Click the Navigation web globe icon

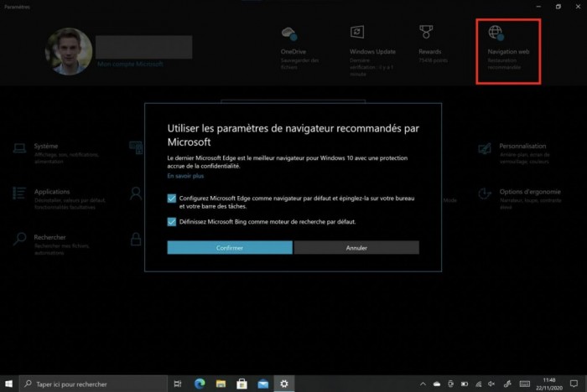coord(496,33)
